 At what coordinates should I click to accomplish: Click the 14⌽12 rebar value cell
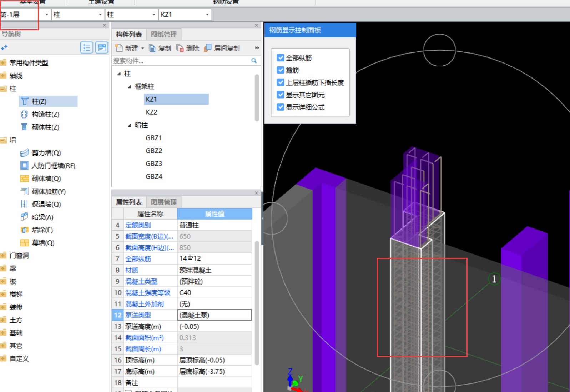click(x=215, y=258)
